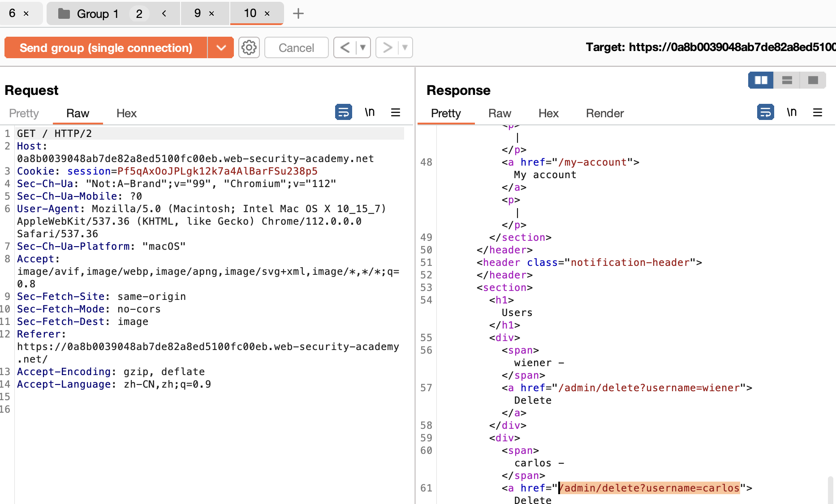Viewport: 836px width, 504px height.
Task: Click the Sec-Ch-Ua-Mobile header line
Action: pos(79,196)
